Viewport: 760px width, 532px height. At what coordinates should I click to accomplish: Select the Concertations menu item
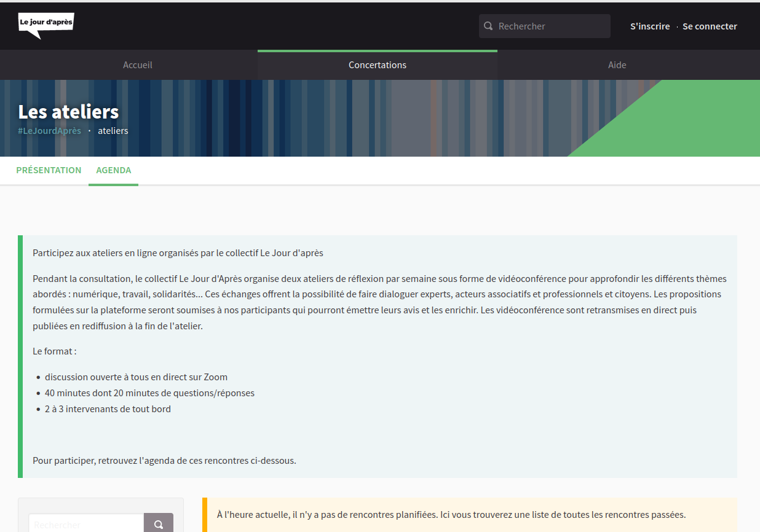tap(378, 65)
